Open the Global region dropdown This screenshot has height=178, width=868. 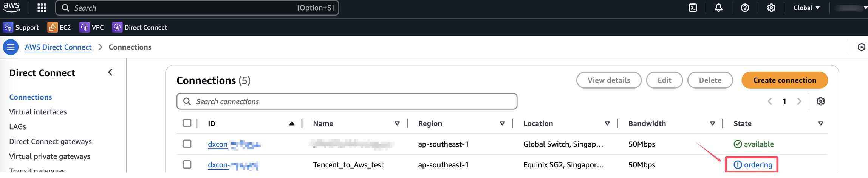point(806,8)
